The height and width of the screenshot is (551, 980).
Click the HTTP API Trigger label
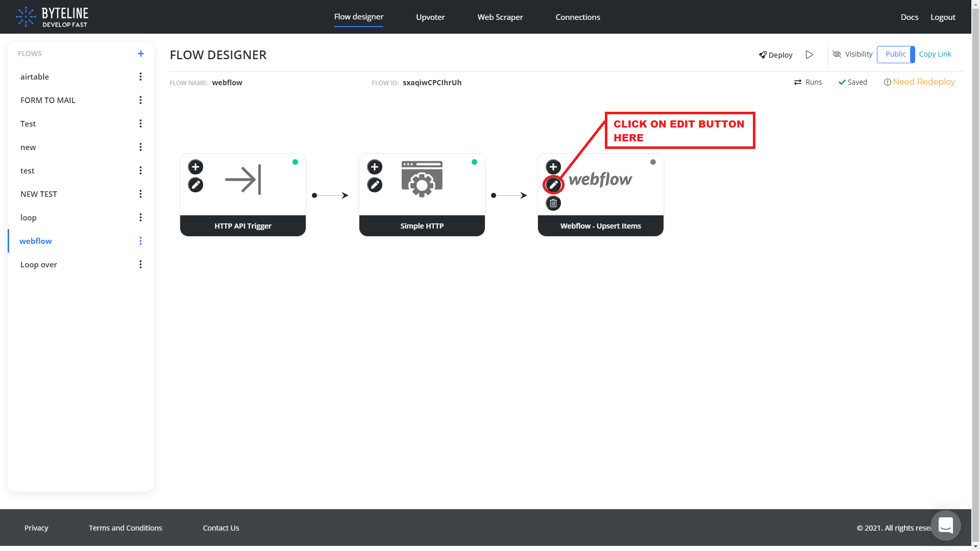(243, 226)
